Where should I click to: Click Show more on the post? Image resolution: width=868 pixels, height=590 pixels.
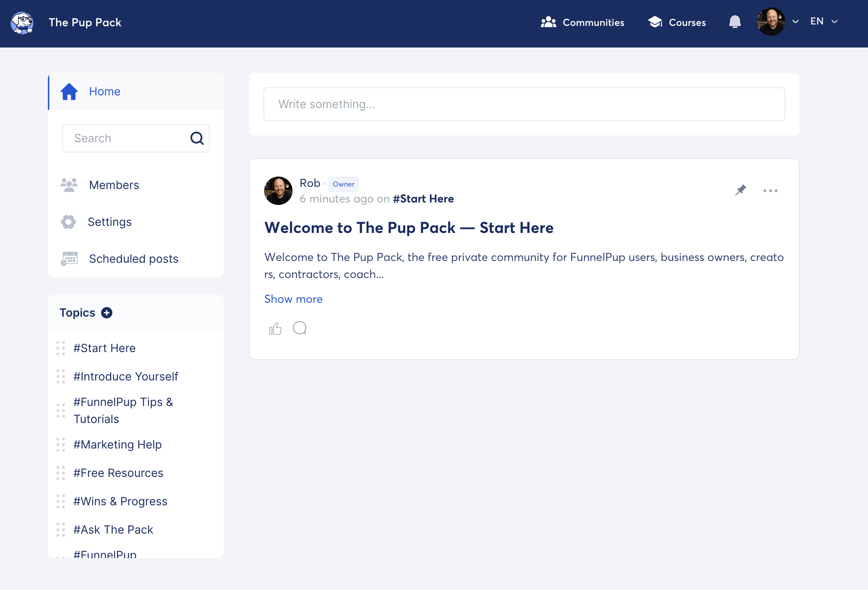(x=293, y=299)
